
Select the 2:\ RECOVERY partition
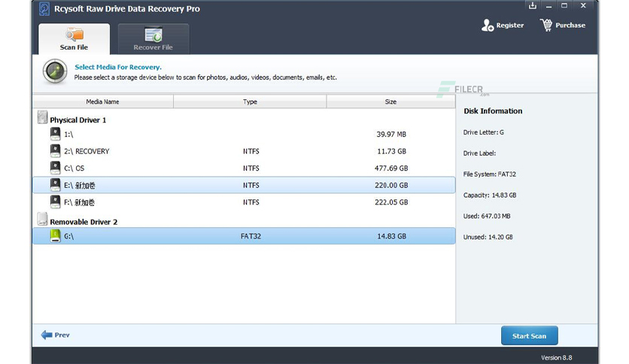point(244,151)
